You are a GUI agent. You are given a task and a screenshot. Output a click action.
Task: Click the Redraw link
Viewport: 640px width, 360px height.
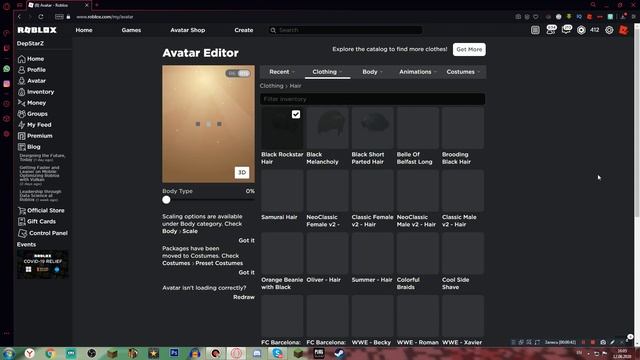tap(244, 297)
